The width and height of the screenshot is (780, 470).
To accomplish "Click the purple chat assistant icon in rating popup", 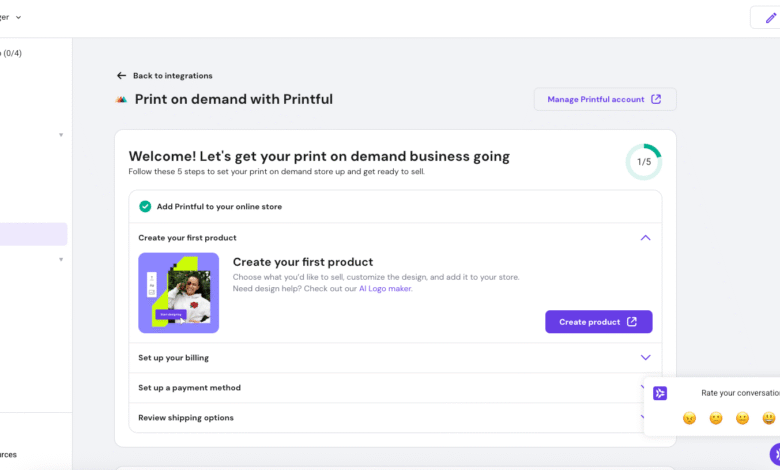I will 660,393.
